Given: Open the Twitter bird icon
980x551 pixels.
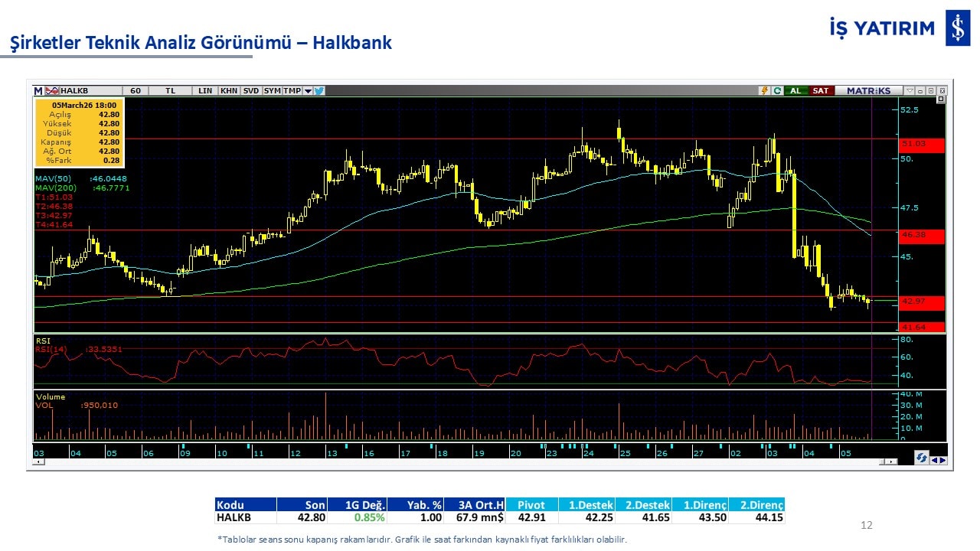Looking at the screenshot, I should click(319, 90).
